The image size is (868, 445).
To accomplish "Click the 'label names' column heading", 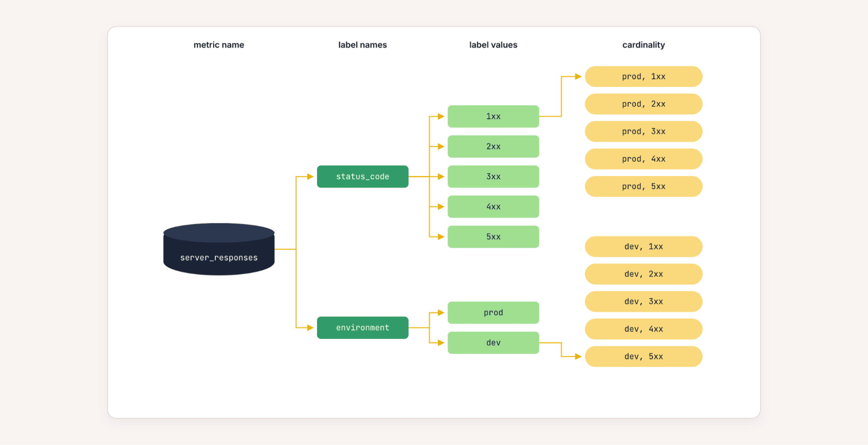I will tap(363, 45).
